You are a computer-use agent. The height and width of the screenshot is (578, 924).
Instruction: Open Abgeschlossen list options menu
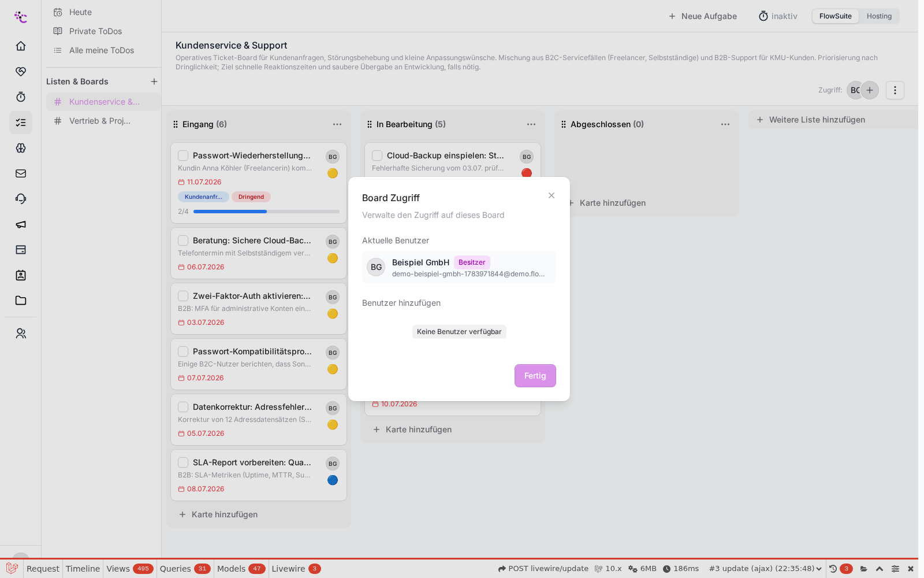[x=725, y=124]
